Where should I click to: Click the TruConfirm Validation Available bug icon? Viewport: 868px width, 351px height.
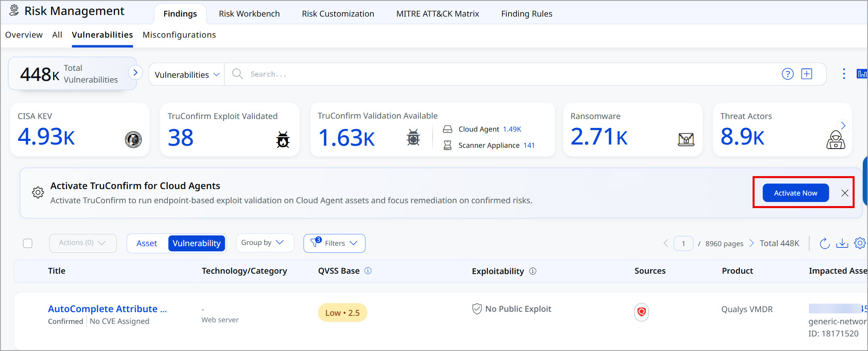tap(413, 137)
